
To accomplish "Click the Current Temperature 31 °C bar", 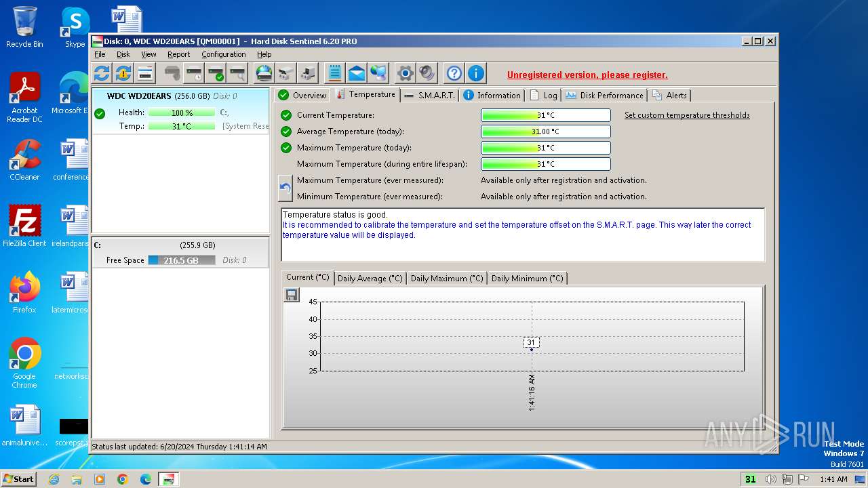I will coord(546,115).
